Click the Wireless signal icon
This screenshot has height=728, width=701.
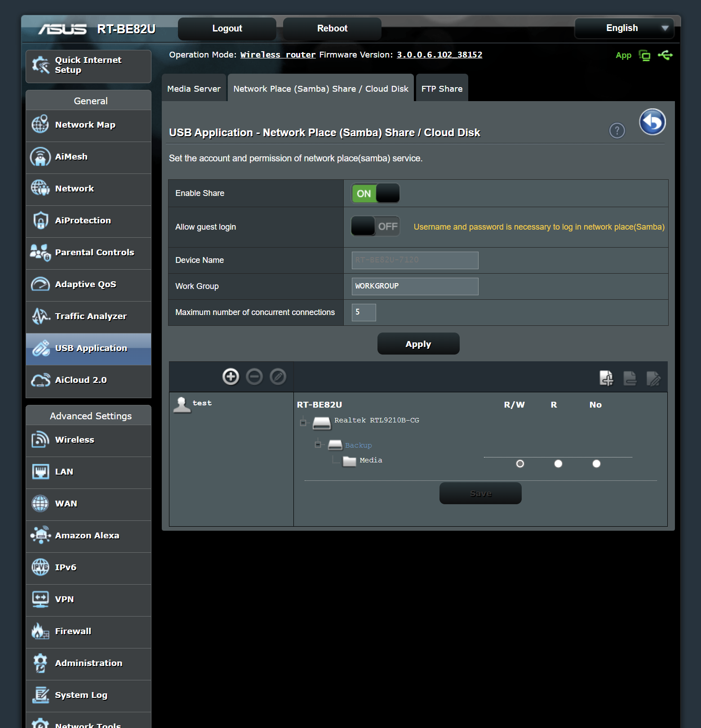(x=40, y=439)
